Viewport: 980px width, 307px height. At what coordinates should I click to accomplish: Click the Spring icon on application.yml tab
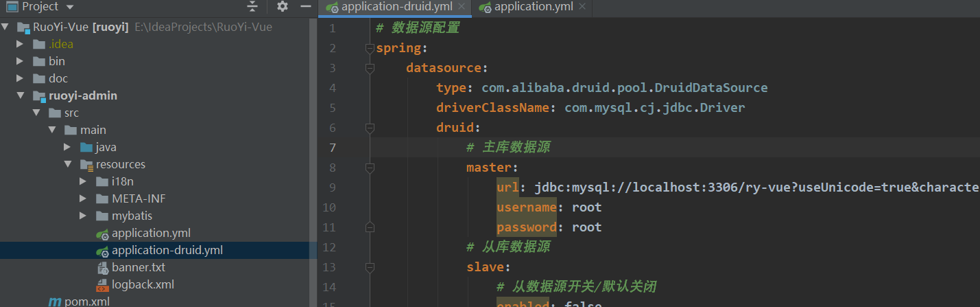[485, 8]
